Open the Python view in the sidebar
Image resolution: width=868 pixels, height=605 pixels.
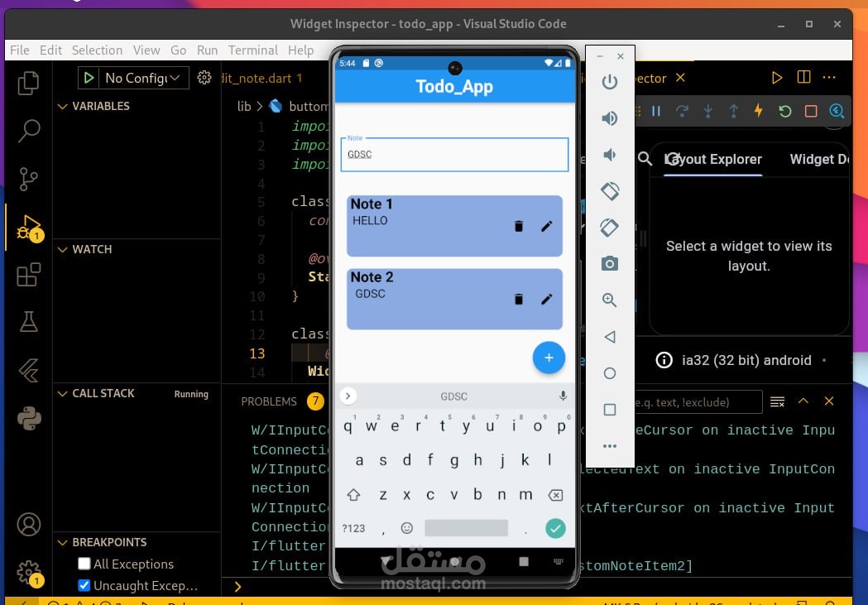29,419
